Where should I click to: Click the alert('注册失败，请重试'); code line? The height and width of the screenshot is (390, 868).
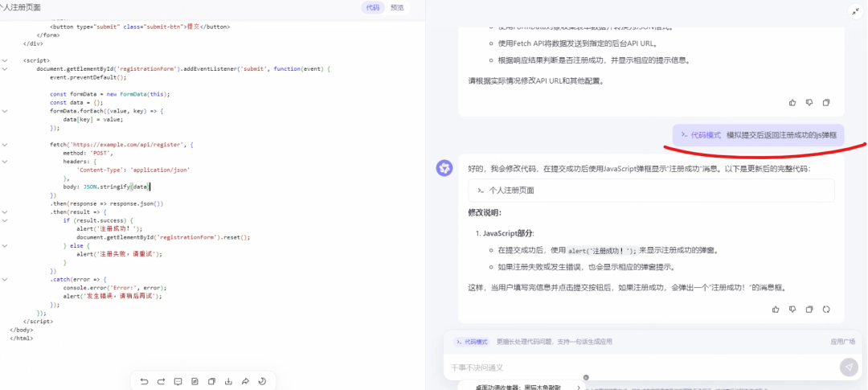(x=119, y=254)
